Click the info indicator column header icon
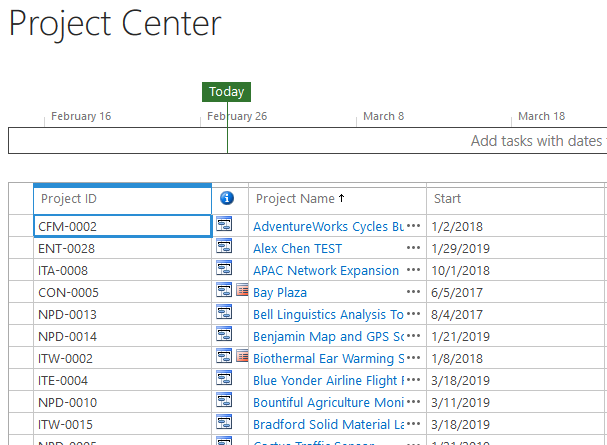Screen dimensions: 607x445 227,198
